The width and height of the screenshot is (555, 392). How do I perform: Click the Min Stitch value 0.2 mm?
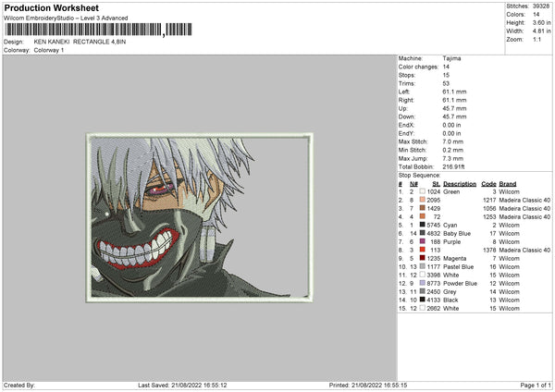coord(452,150)
